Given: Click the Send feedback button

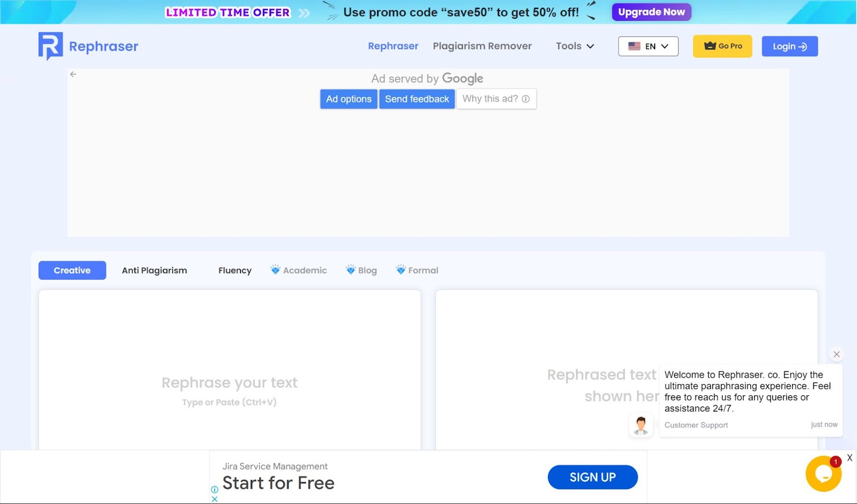Looking at the screenshot, I should 417,99.
